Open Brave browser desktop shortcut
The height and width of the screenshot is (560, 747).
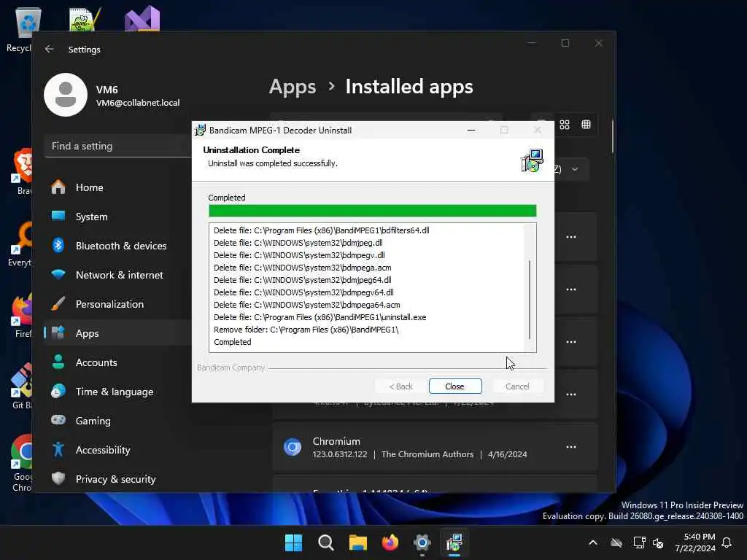(x=21, y=171)
